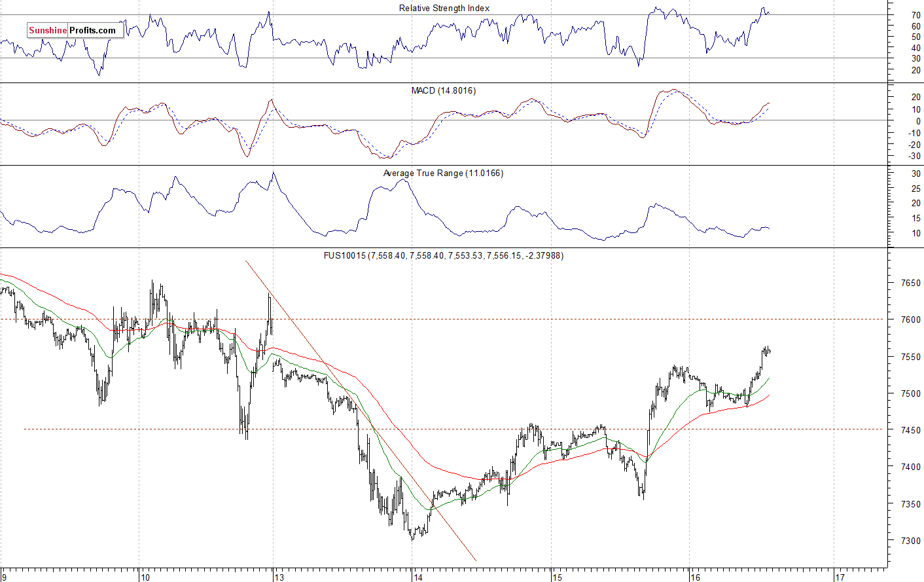Click the 7600 price axis label
Screen dimensions: 924x582
click(x=910, y=320)
